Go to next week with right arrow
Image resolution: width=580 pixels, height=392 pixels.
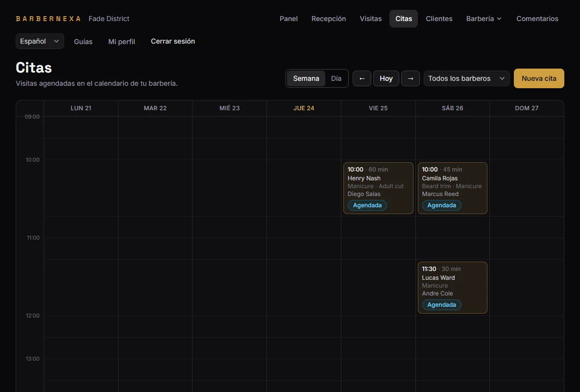[410, 78]
